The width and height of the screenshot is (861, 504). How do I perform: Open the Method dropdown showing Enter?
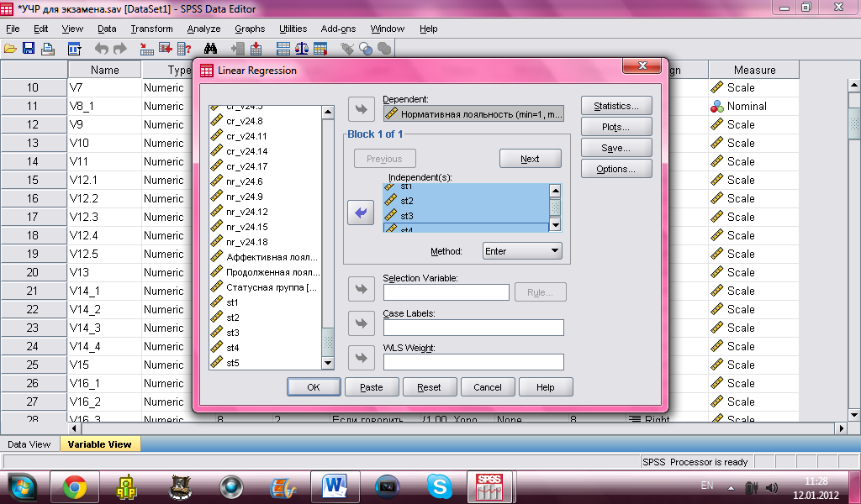(x=521, y=251)
